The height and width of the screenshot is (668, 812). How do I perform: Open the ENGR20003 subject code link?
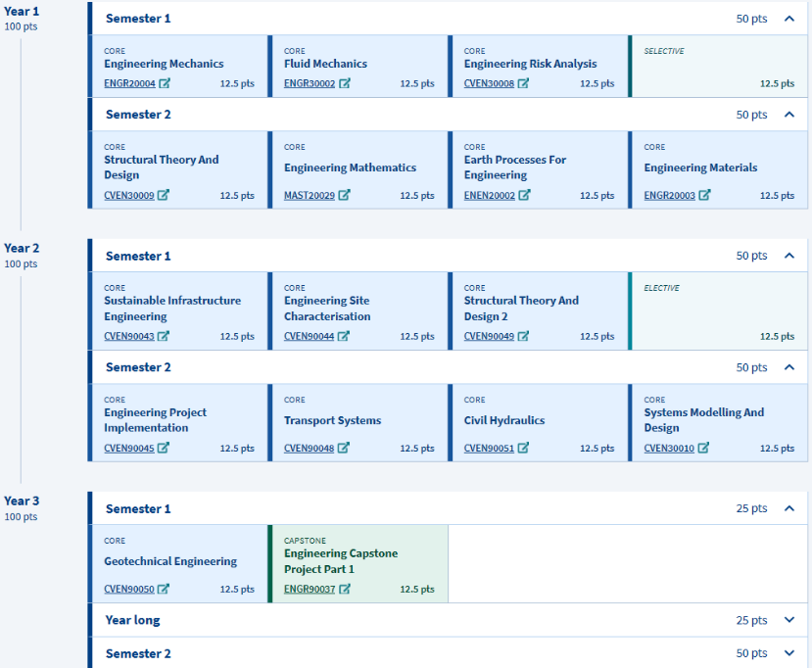[x=669, y=195]
